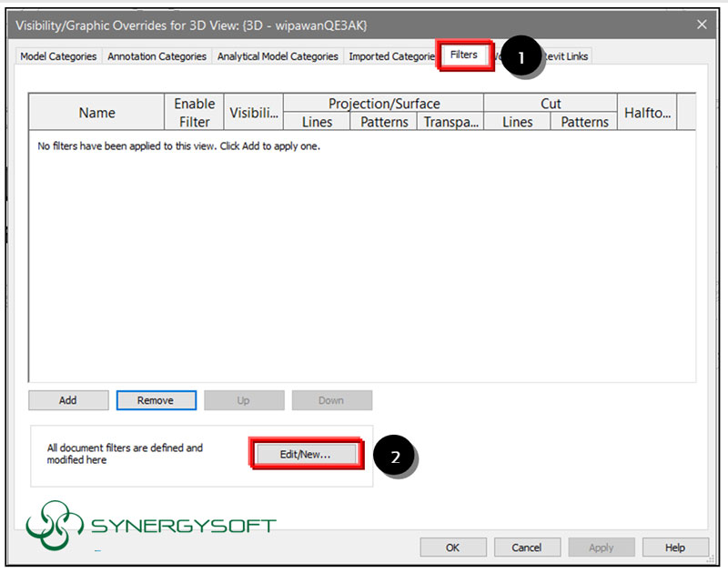The height and width of the screenshot is (573, 728).
Task: Cancel the Visibility/Graphic Overrides dialog
Action: 528,548
